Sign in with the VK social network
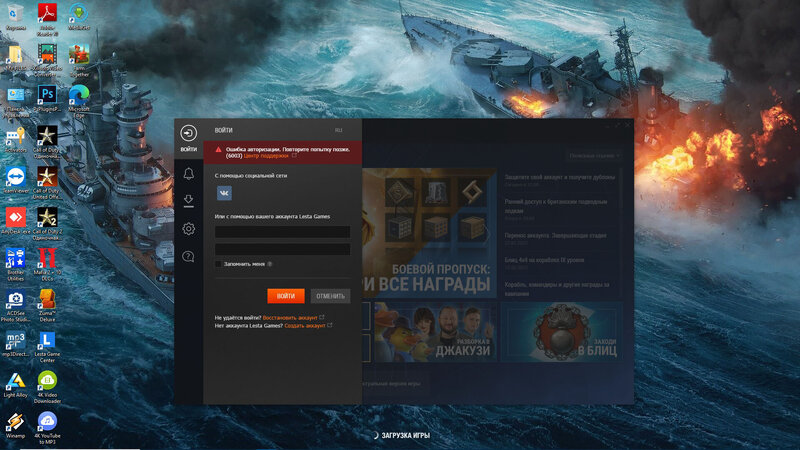Image resolution: width=800 pixels, height=450 pixels. pyautogui.click(x=224, y=193)
